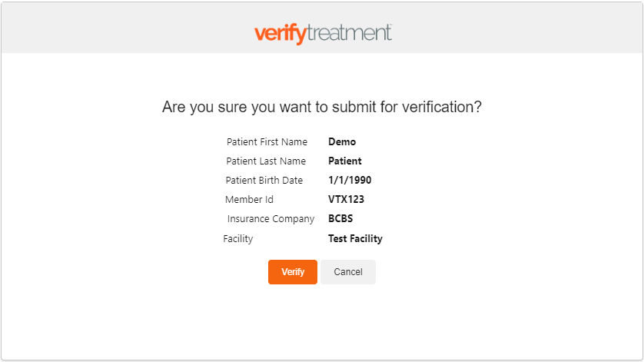The height and width of the screenshot is (362, 644).
Task: Click the orange "verify" part of the logo
Action: [x=280, y=34]
